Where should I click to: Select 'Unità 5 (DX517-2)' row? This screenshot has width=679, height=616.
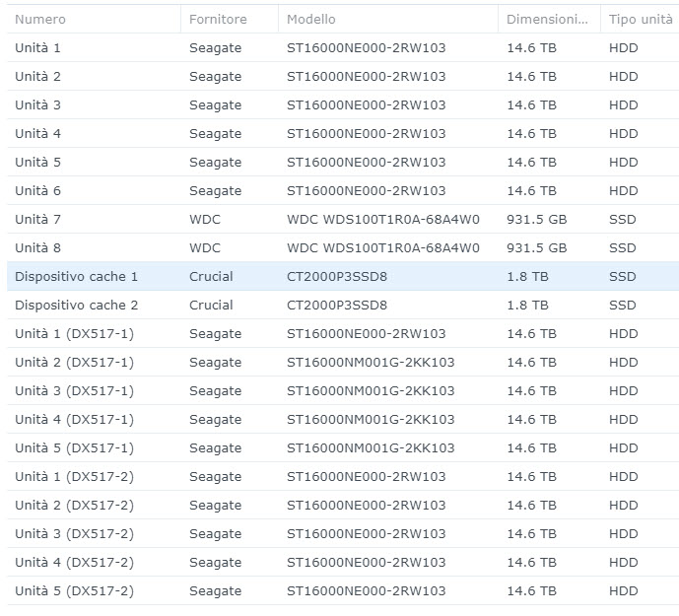pyautogui.click(x=343, y=591)
